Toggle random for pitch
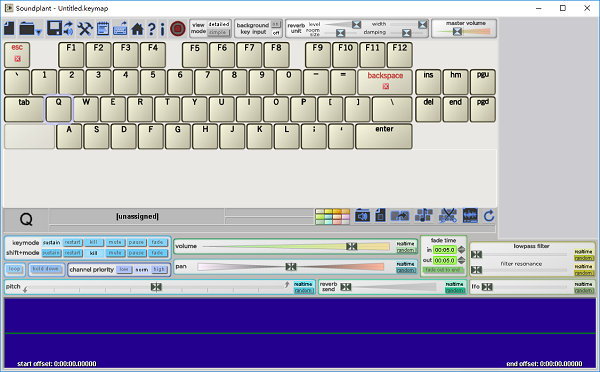 click(303, 290)
